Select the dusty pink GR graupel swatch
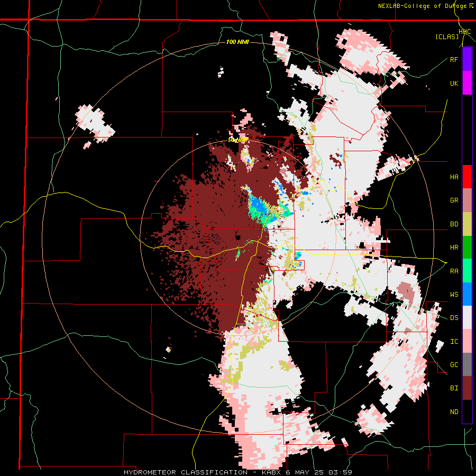 click(467, 200)
